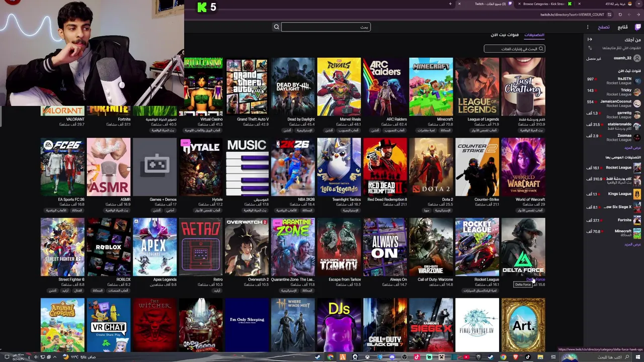Open the Dota 2 category cover
This screenshot has width=644, height=362.
point(431,167)
